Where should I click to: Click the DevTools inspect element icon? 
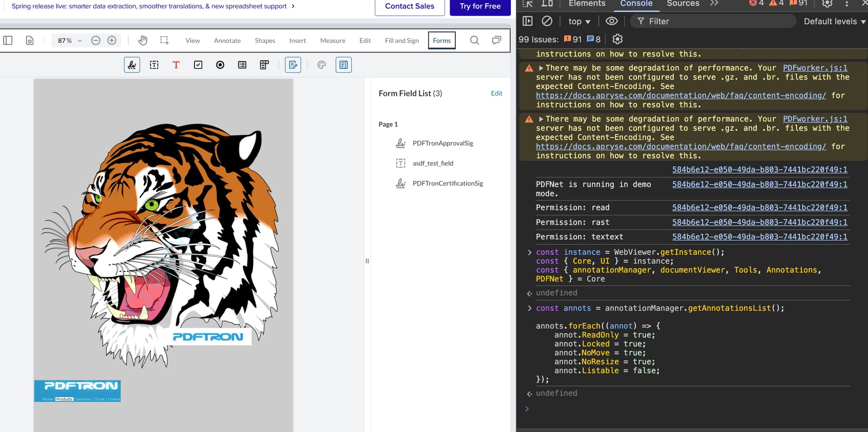[528, 3]
